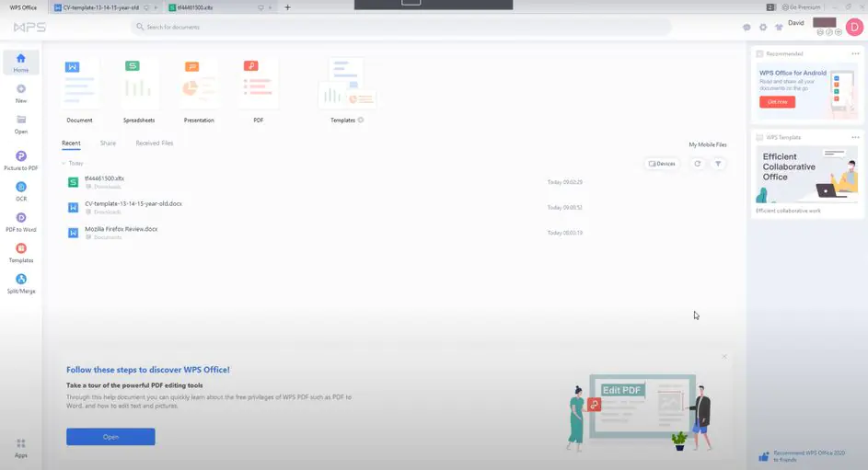Open the WPS Template panel three-dot menu
This screenshot has height=470, width=868.
point(855,137)
